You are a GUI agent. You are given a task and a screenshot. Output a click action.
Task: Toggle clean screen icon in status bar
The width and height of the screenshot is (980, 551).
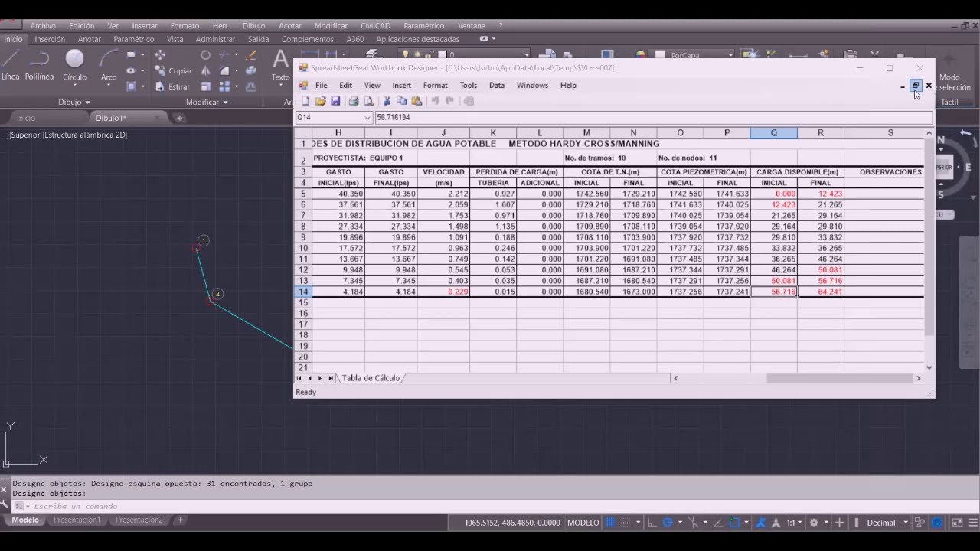(957, 523)
